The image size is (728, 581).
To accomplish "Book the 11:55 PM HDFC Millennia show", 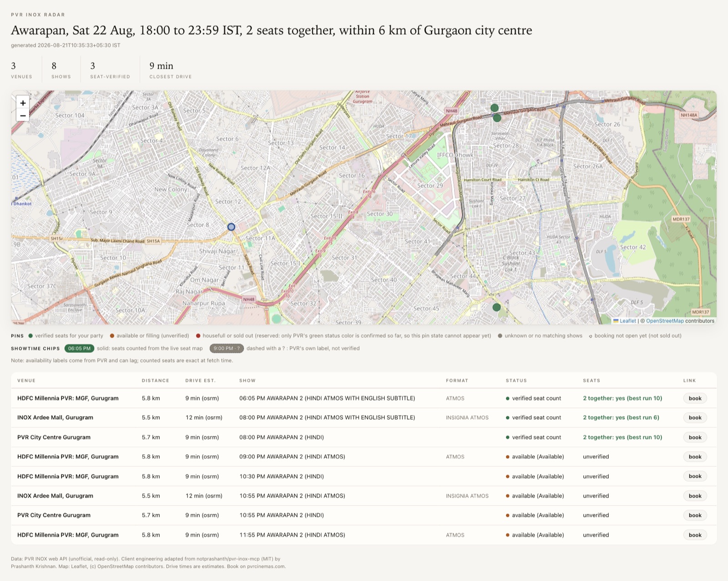I will (695, 535).
